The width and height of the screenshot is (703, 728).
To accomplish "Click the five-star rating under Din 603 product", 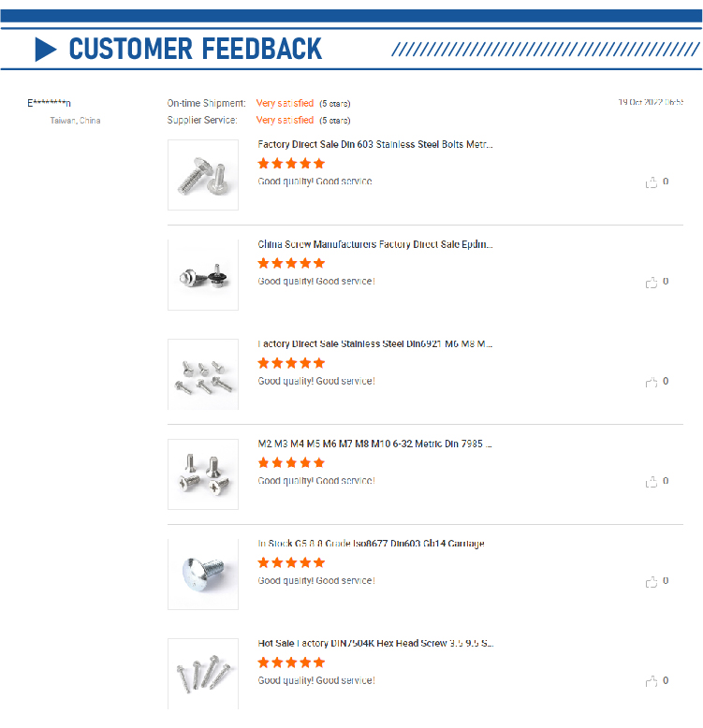I will coord(291,164).
